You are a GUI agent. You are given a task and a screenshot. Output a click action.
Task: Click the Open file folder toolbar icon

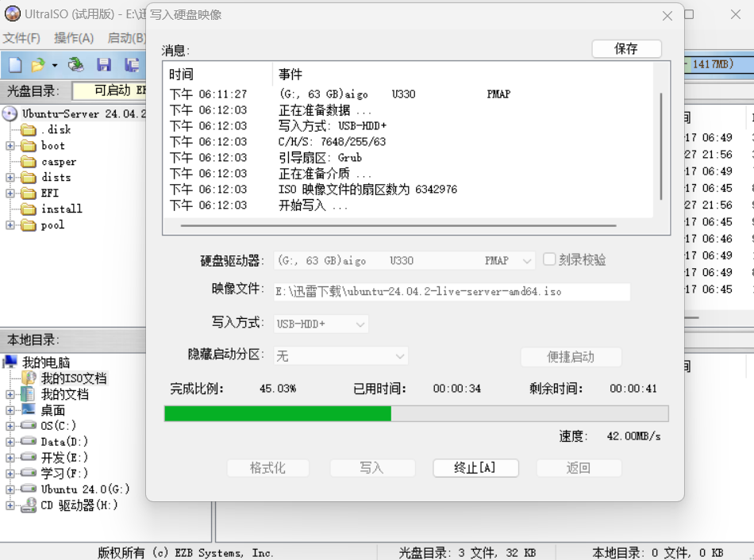(37, 65)
